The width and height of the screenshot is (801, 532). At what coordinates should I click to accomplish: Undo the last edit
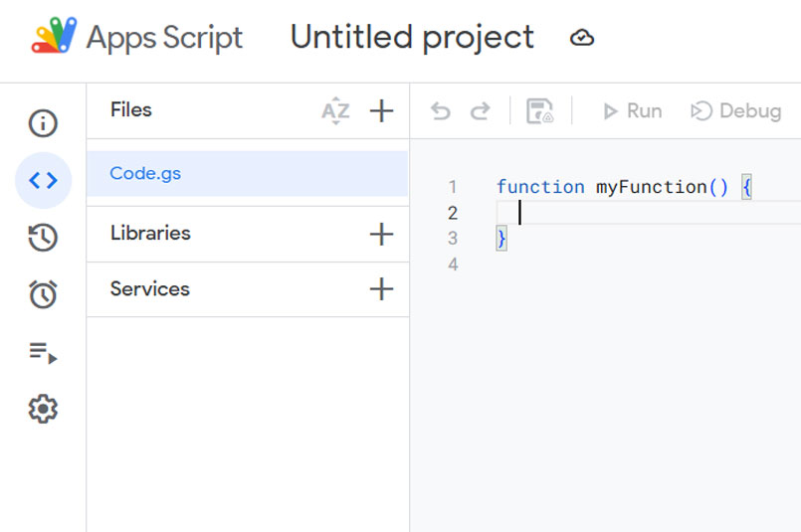441,110
